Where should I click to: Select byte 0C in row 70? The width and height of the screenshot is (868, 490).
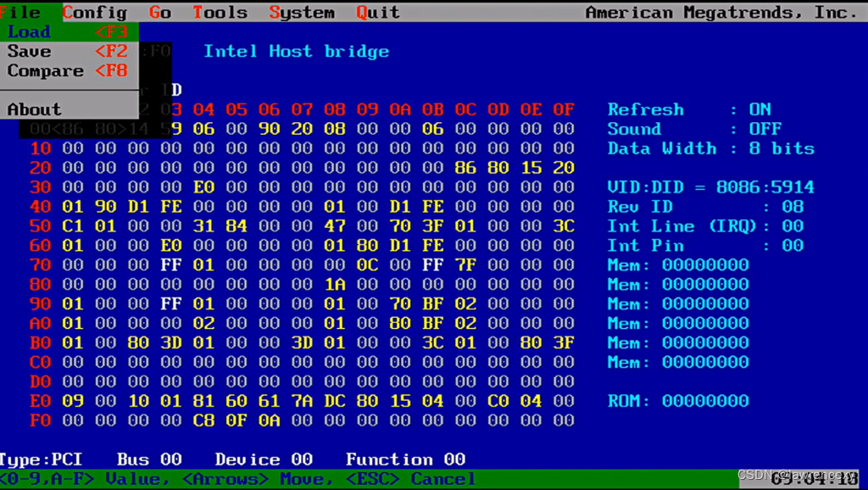[x=367, y=264]
